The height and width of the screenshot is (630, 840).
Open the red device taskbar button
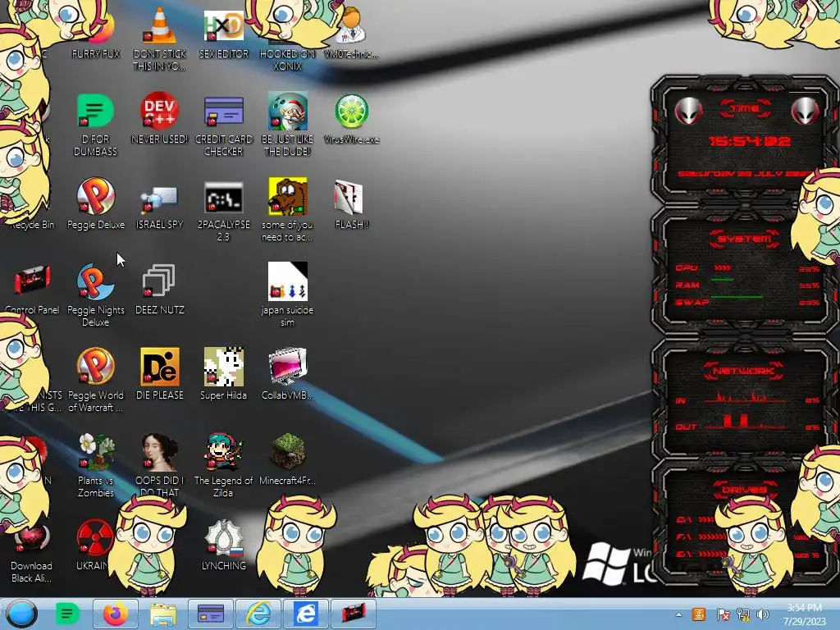click(x=354, y=614)
